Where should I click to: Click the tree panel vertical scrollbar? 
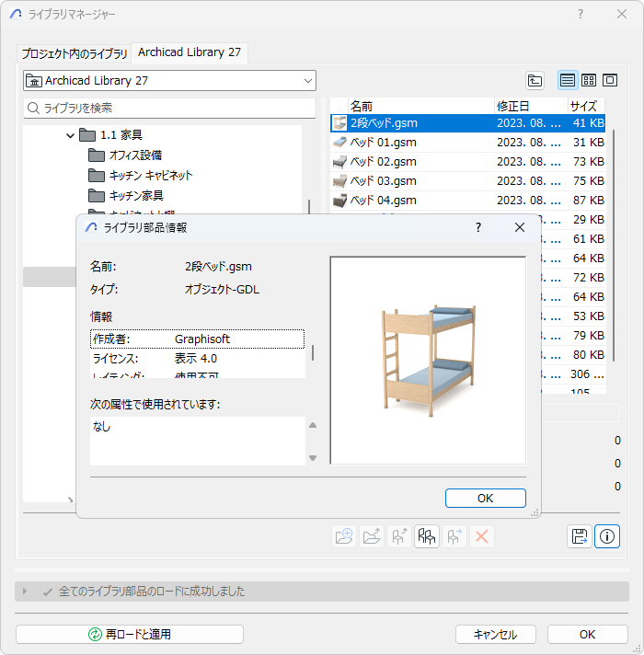(x=309, y=207)
